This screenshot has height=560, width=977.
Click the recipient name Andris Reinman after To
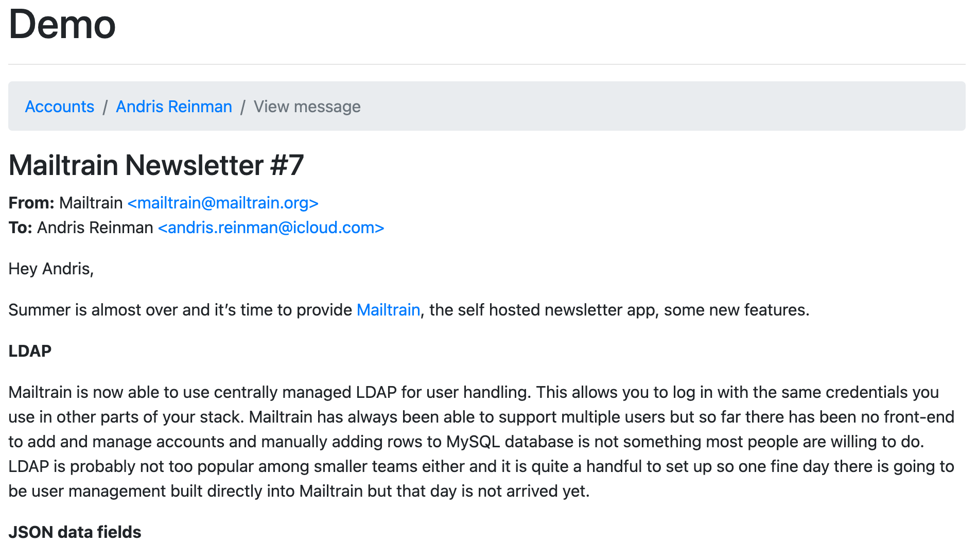point(95,227)
